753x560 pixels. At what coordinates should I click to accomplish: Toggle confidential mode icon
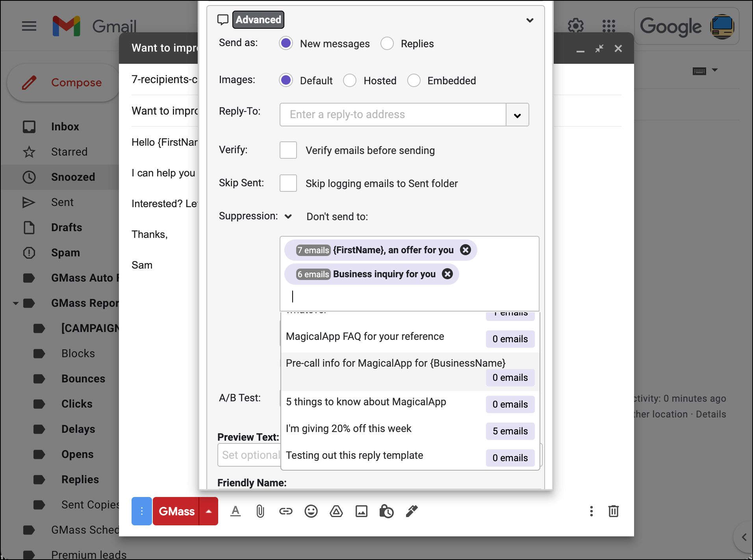[x=386, y=511]
